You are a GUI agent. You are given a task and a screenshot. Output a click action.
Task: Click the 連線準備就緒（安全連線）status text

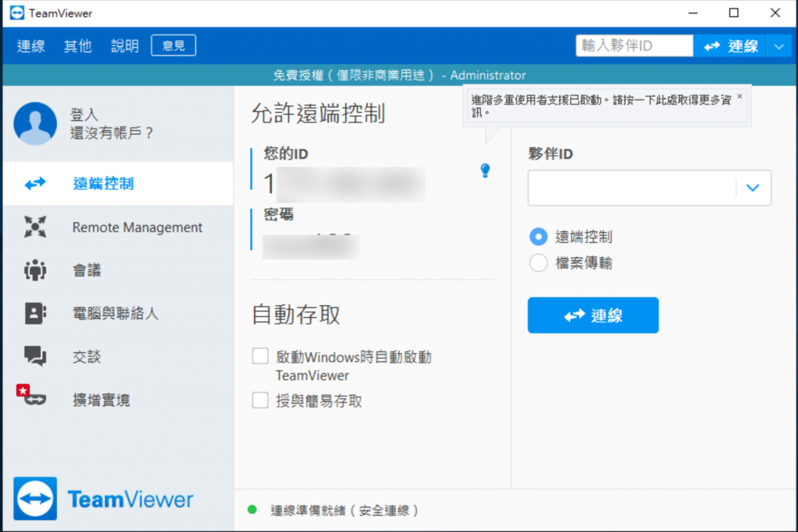click(344, 510)
